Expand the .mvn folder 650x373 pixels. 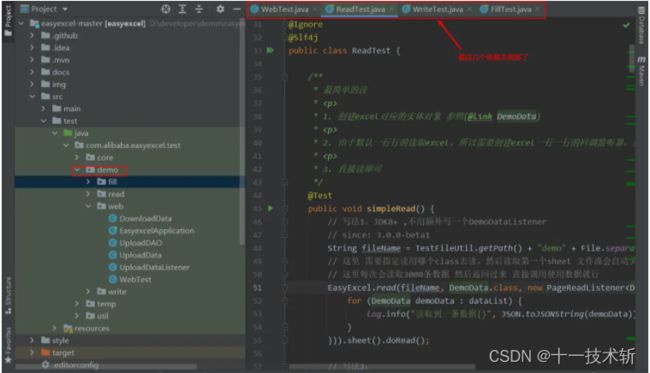pos(32,60)
